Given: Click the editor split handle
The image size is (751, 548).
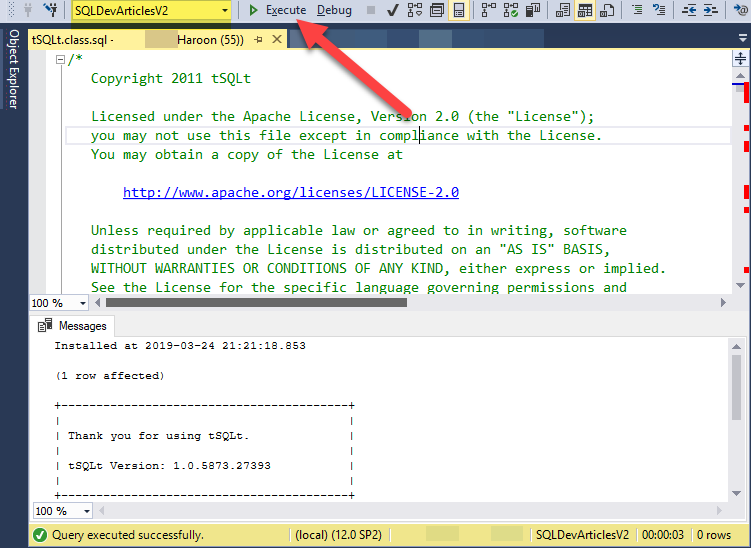Looking at the screenshot, I should (x=740, y=59).
